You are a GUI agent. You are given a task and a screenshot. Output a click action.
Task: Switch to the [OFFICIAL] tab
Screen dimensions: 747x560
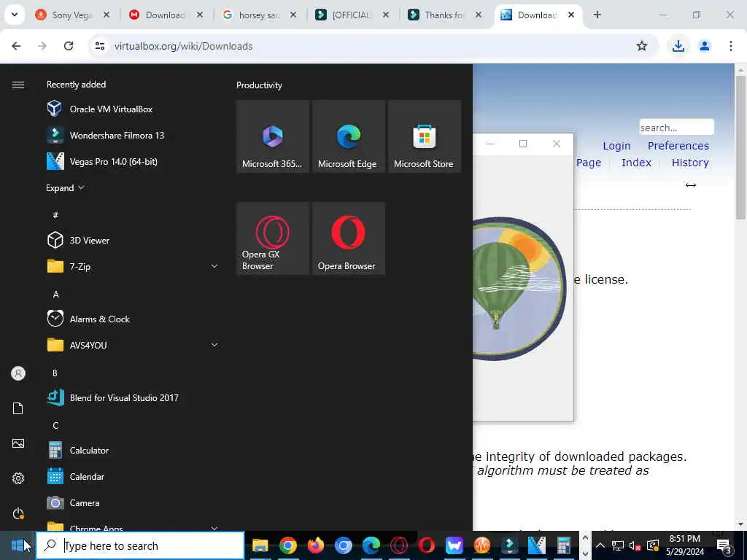(351, 15)
